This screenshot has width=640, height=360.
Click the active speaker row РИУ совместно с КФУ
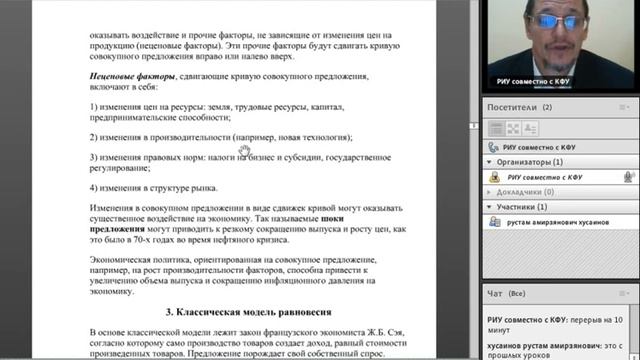click(x=561, y=147)
